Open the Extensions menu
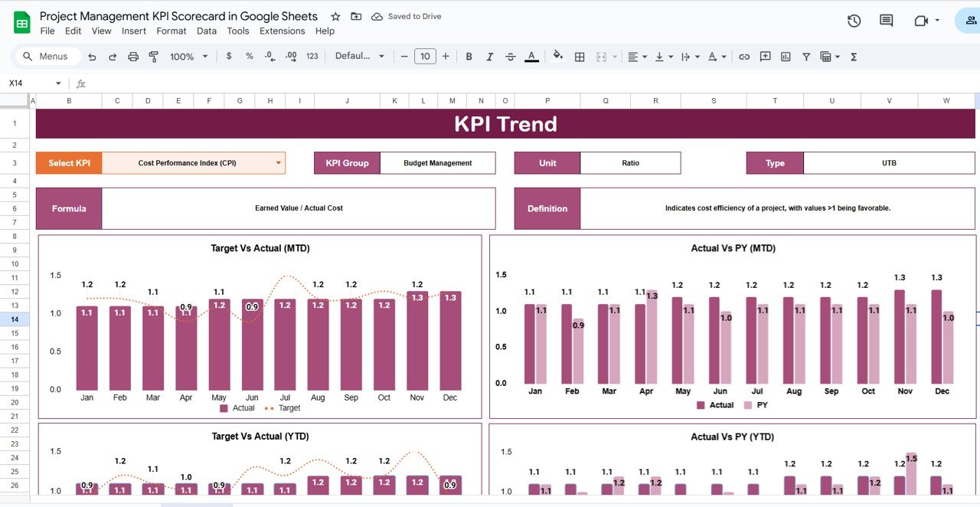 click(282, 31)
